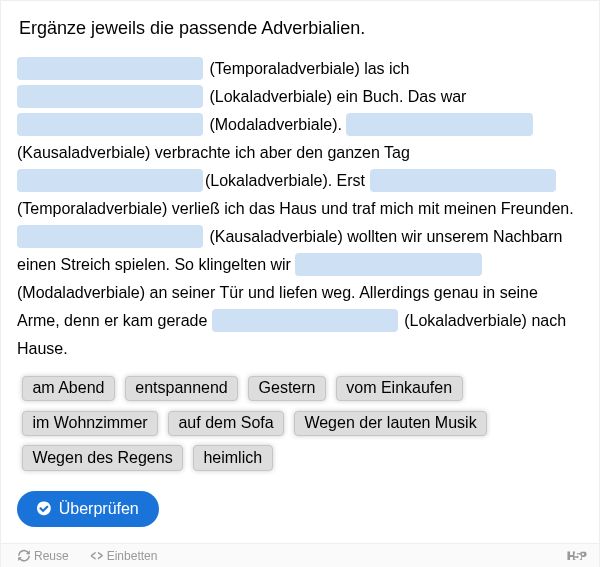The height and width of the screenshot is (567, 600).
Task: Click blank after 'So klingelten wir'
Action: pos(388,264)
